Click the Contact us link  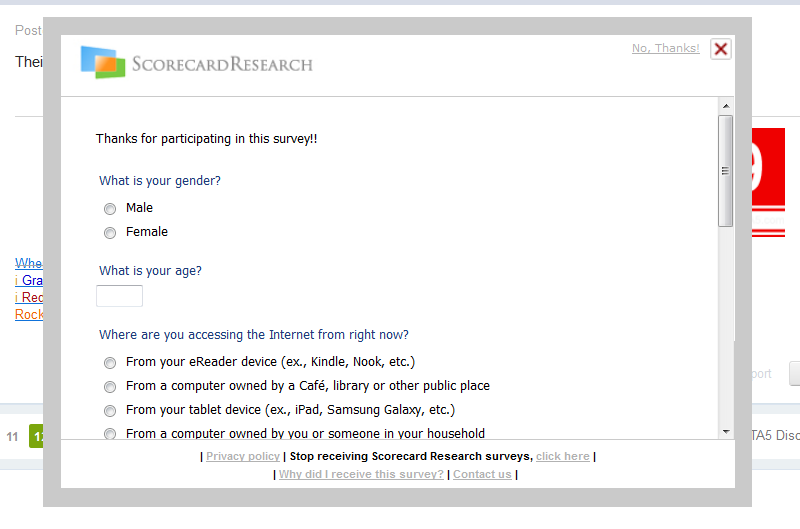point(482,474)
